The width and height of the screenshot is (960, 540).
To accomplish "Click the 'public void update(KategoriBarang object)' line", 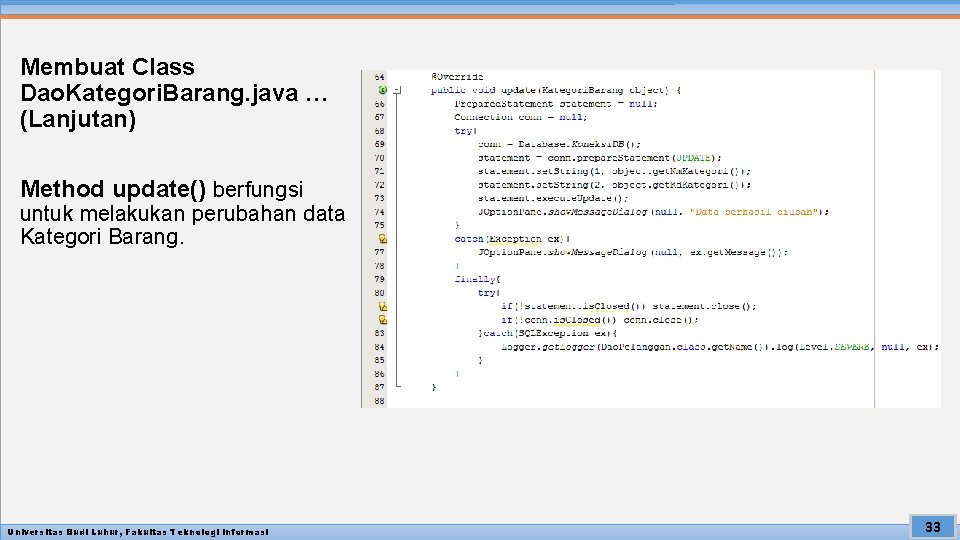I will click(x=555, y=90).
